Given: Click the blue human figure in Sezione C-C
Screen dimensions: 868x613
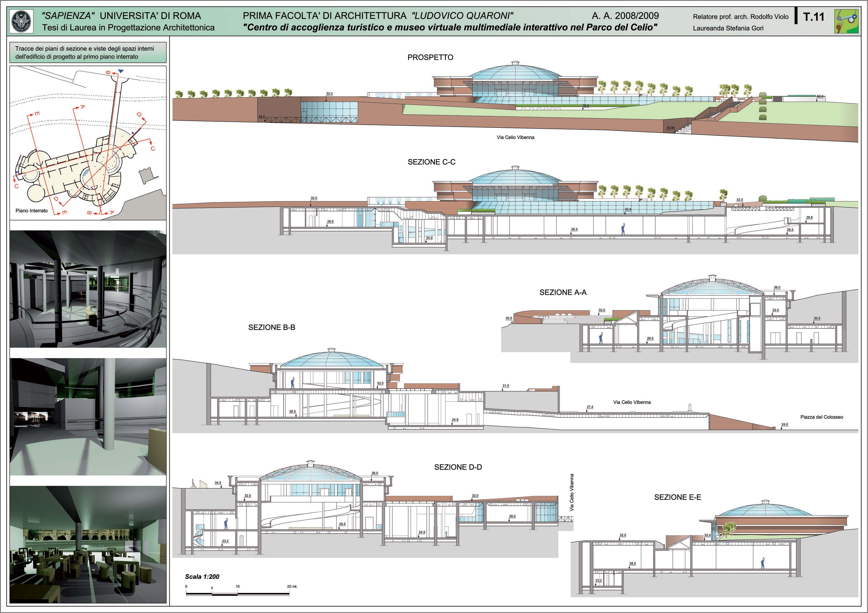Looking at the screenshot, I should coord(623,229).
